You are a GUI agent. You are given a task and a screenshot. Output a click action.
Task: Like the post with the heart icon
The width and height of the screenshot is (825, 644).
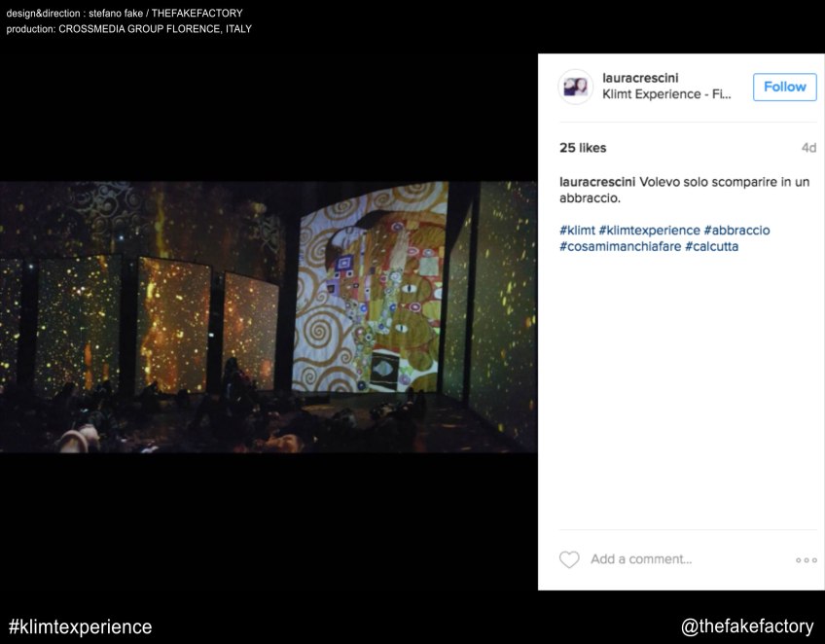coord(569,559)
